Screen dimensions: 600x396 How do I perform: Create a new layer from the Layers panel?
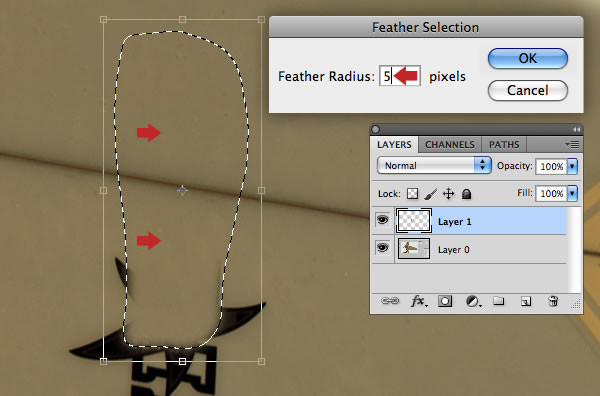(x=526, y=301)
